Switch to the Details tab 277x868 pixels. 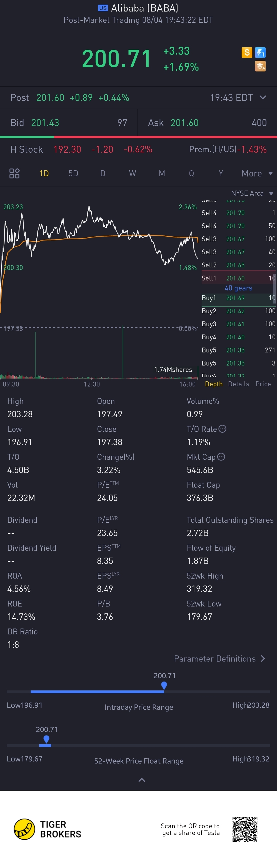[x=238, y=384]
